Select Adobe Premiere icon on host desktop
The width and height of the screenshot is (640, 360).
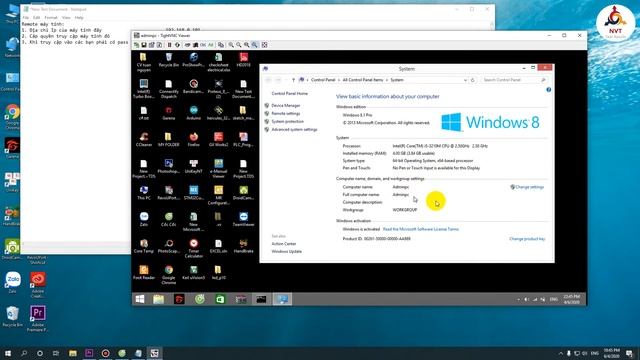point(38,319)
